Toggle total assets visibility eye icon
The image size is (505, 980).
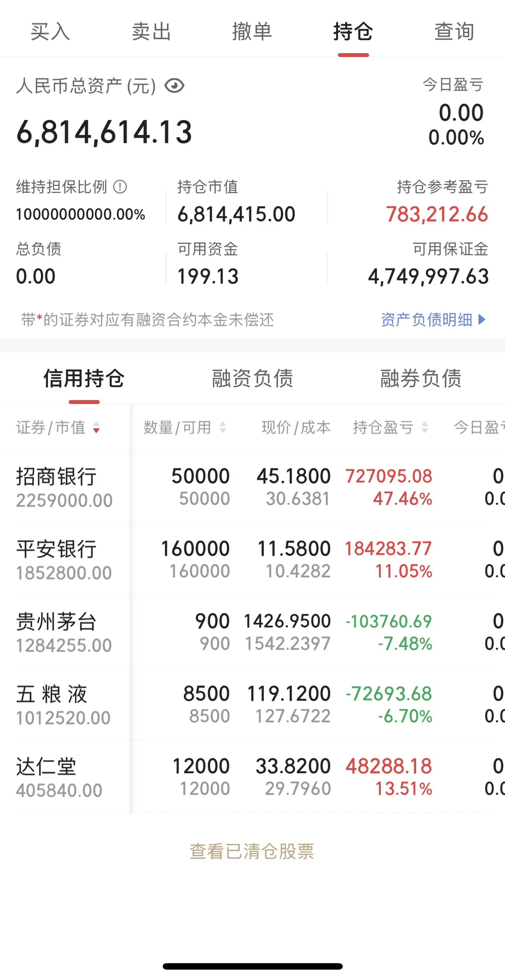point(174,86)
